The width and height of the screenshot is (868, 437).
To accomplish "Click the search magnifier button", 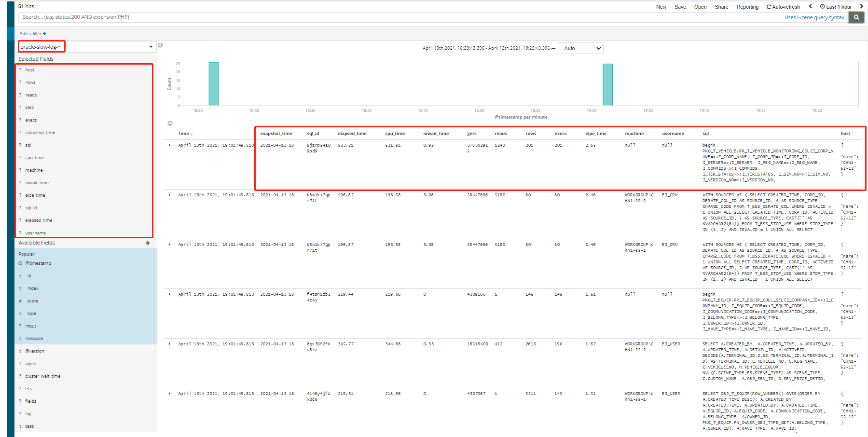I will [856, 17].
